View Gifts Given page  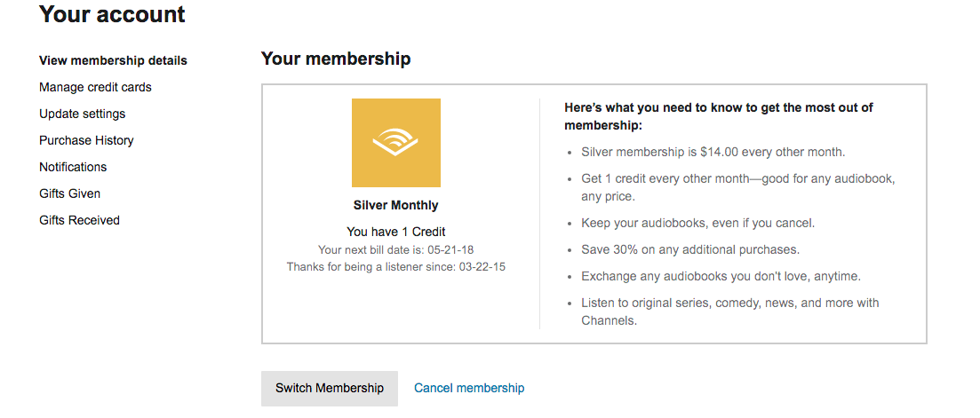(69, 193)
